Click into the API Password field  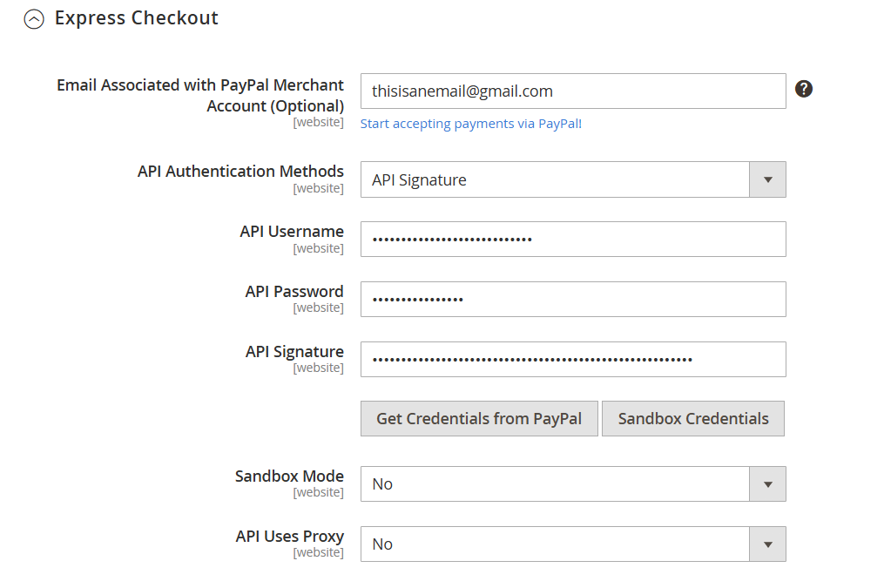tap(572, 300)
